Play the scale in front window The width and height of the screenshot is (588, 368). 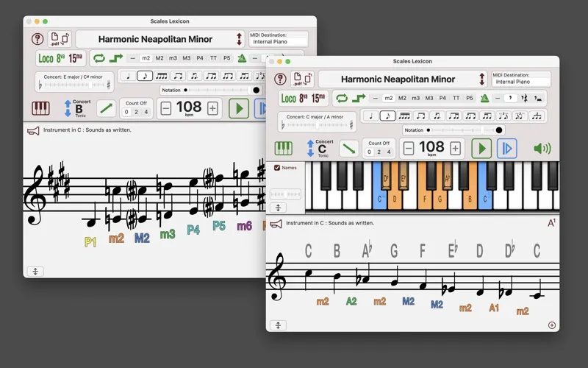coord(481,149)
